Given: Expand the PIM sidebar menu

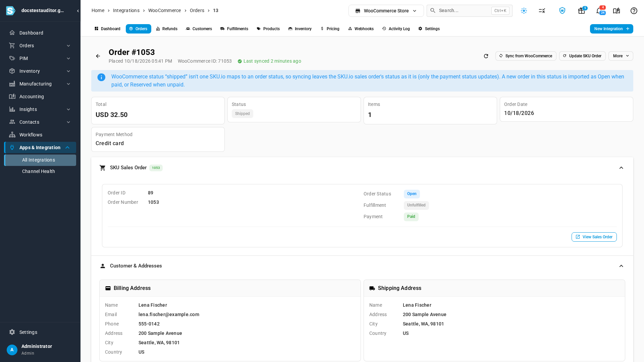Looking at the screenshot, I should [40, 58].
